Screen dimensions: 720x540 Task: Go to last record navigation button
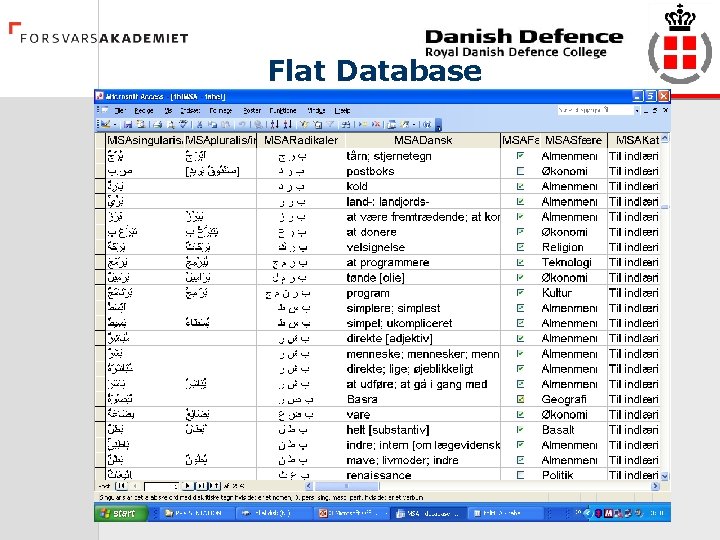coord(201,485)
